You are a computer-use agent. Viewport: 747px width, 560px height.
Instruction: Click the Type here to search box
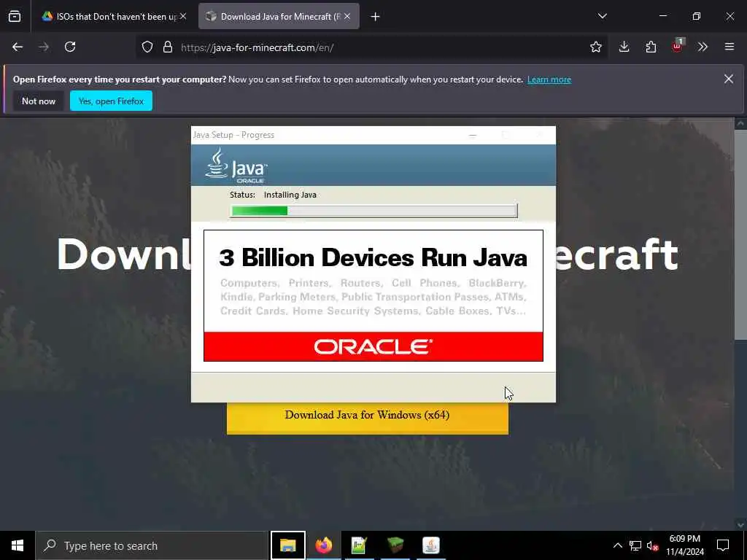[152, 545]
